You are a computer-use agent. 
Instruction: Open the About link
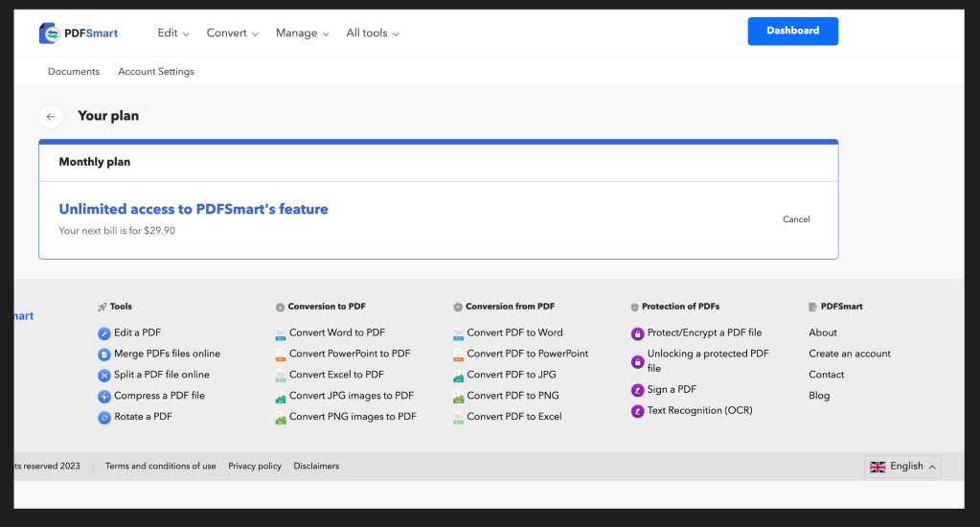823,332
